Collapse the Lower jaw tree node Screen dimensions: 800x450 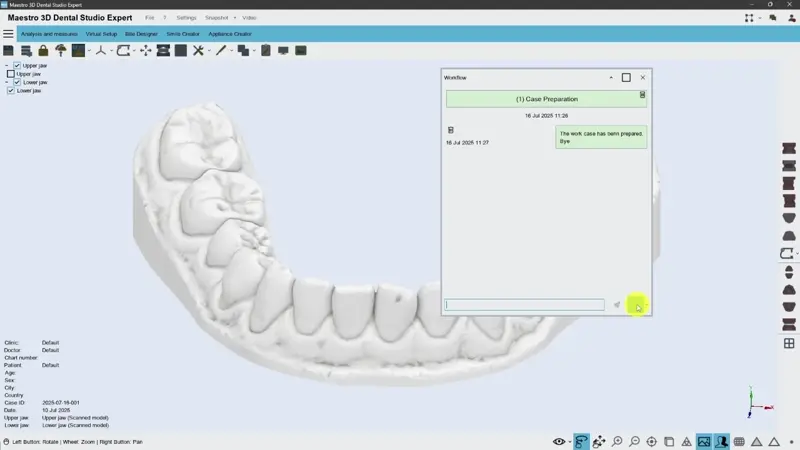coord(6,82)
